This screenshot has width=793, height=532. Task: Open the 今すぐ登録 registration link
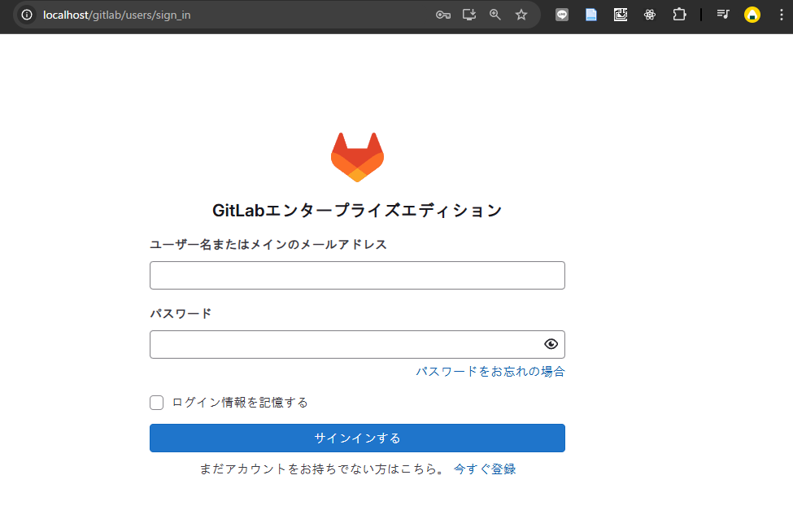click(485, 469)
